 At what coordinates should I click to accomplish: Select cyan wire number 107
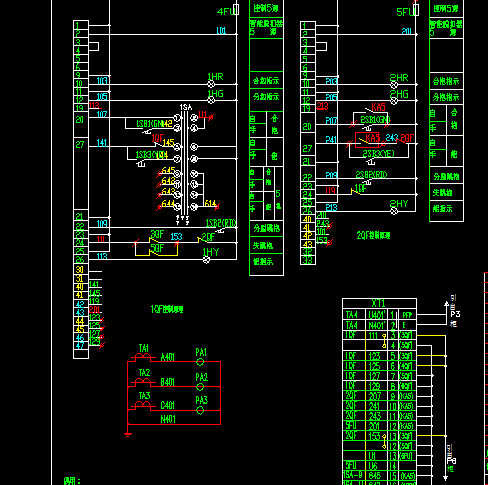click(x=102, y=114)
